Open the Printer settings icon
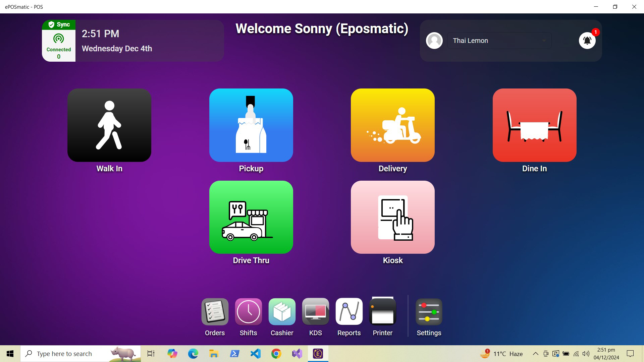 click(x=382, y=312)
